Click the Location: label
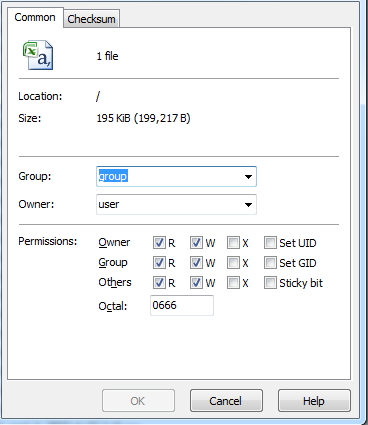 (x=40, y=96)
